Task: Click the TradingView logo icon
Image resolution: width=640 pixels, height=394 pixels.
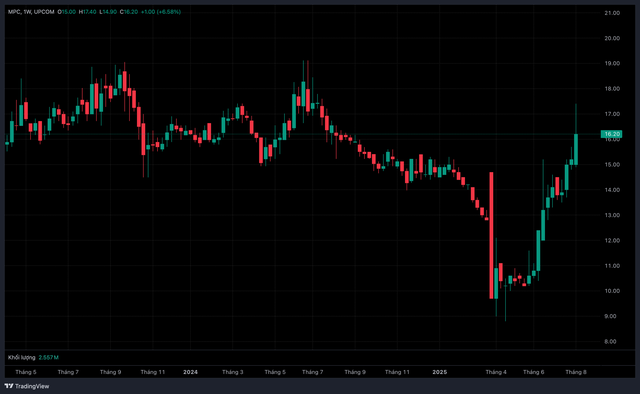Action: (x=9, y=386)
